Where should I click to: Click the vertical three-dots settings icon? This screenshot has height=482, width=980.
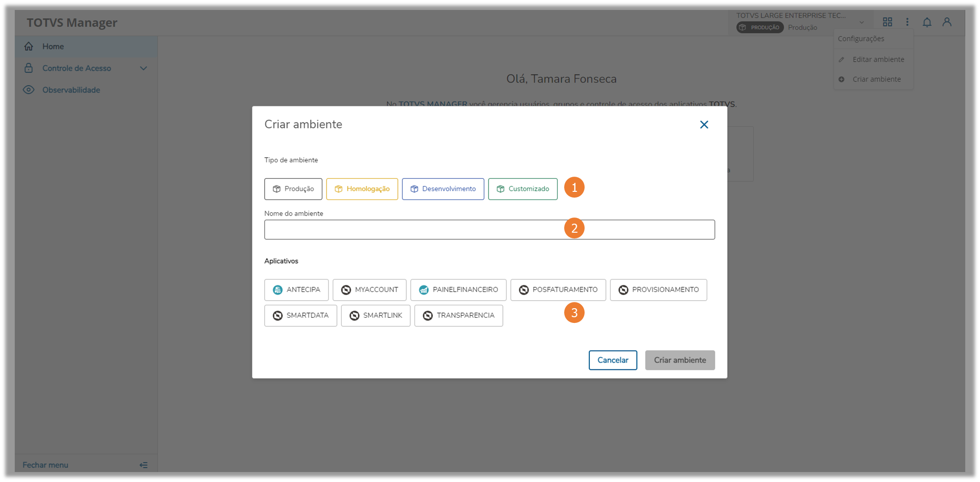(907, 22)
